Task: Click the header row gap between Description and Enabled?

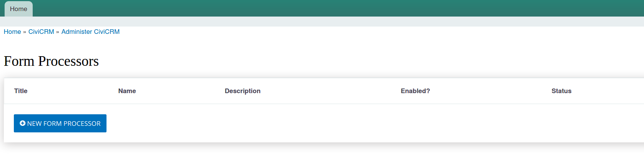Action: 331,91
